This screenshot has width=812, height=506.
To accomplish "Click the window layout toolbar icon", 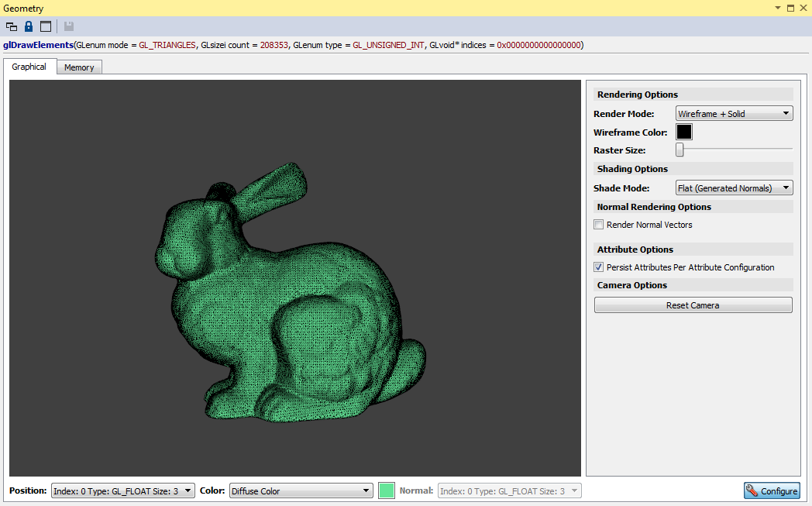I will click(46, 26).
